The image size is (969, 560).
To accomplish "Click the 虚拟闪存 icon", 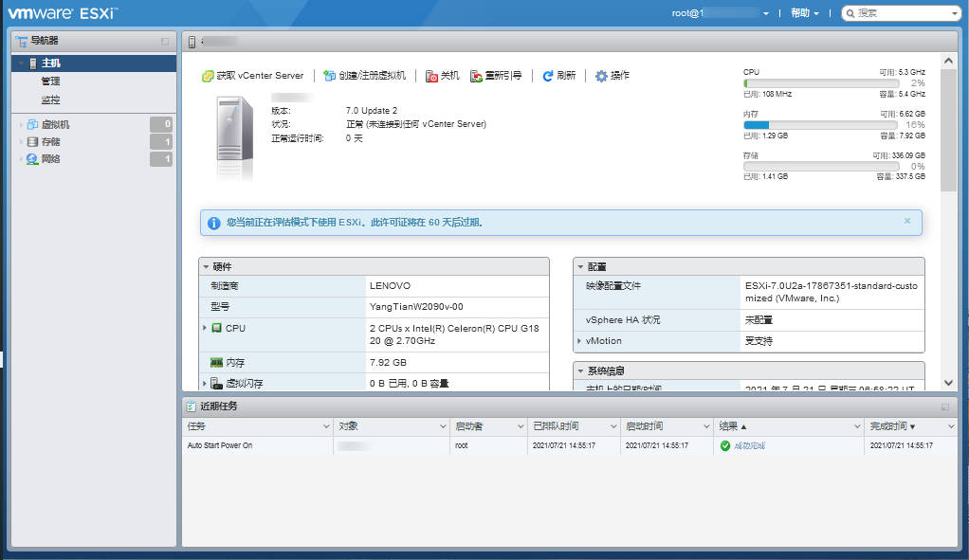I will click(216, 384).
